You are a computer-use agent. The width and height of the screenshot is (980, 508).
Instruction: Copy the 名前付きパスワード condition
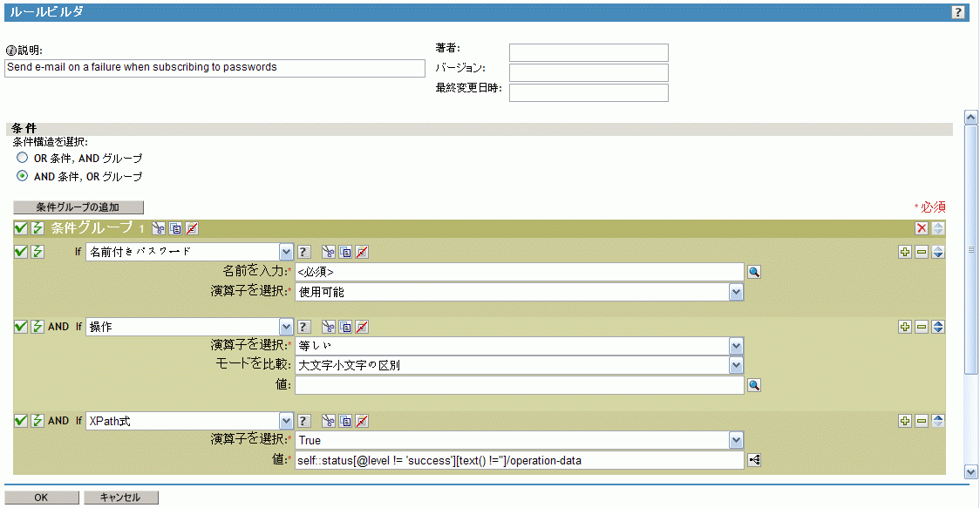point(345,252)
